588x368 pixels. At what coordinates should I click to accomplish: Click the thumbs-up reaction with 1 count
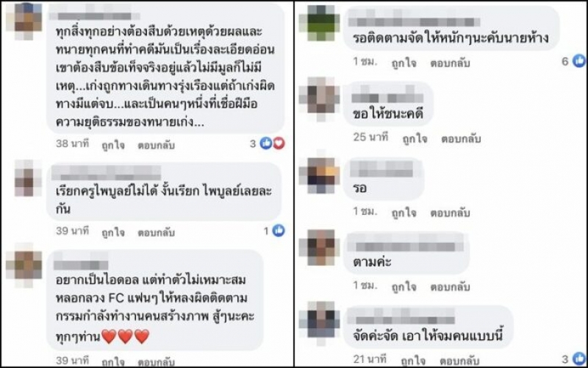pyautogui.click(x=279, y=230)
